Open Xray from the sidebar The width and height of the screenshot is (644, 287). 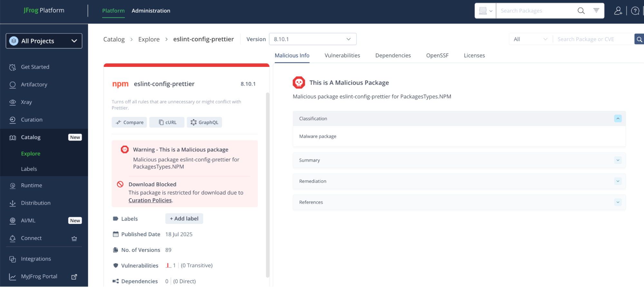click(x=26, y=102)
